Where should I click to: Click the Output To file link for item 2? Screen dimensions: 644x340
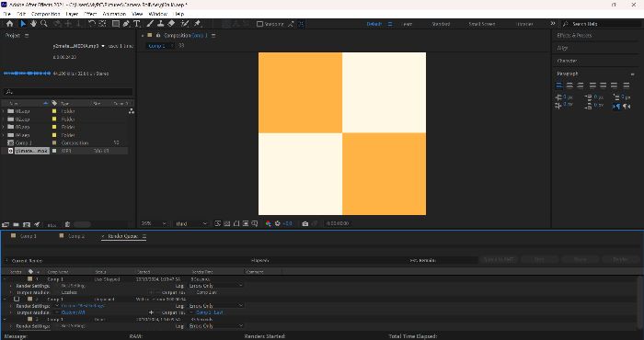tap(210, 312)
